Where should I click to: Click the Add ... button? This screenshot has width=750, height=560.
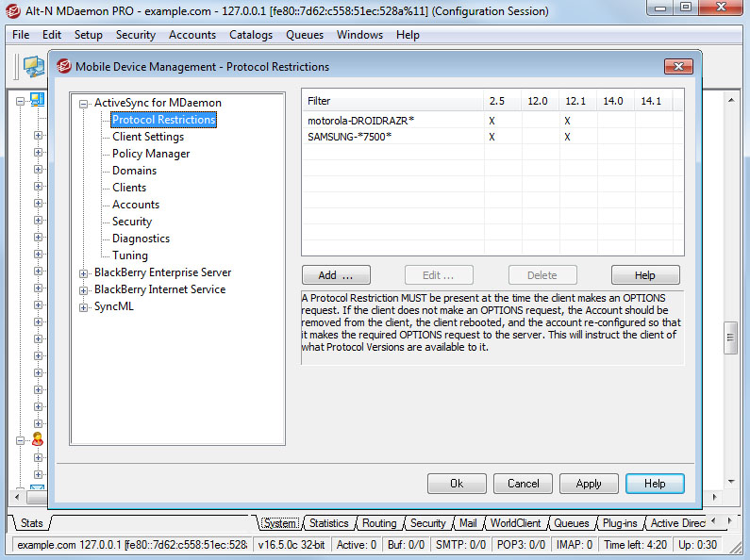pyautogui.click(x=336, y=275)
